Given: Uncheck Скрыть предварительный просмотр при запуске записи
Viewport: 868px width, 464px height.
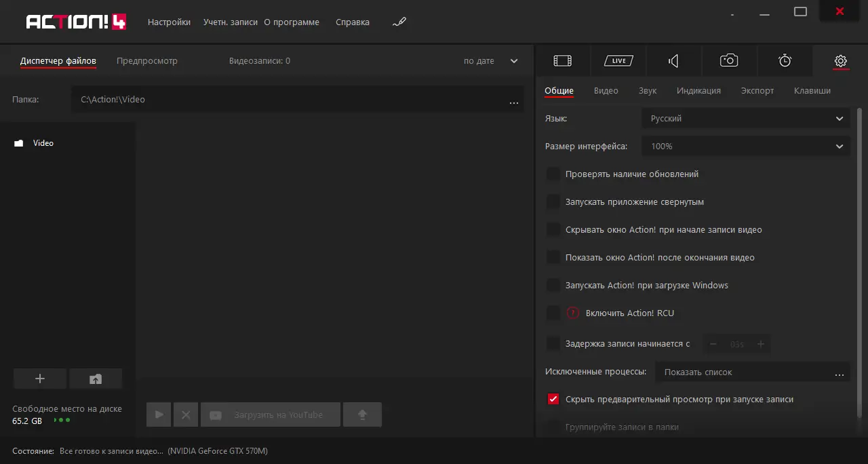Looking at the screenshot, I should click(553, 400).
